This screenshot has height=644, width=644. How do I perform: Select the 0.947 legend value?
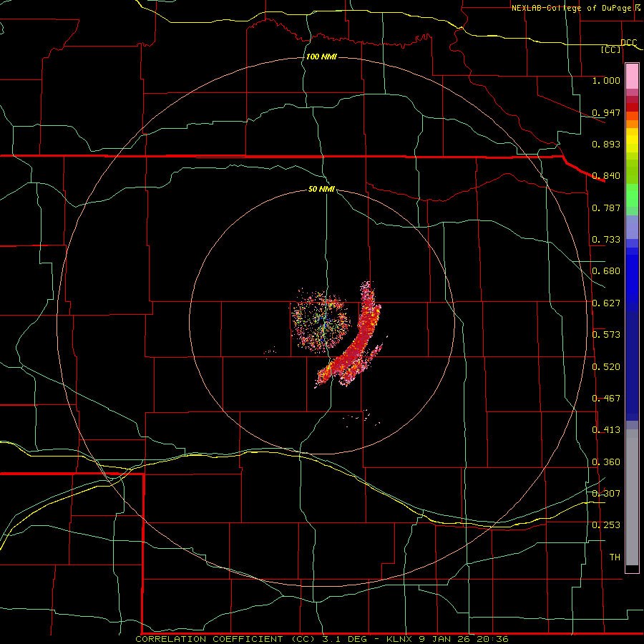point(606,112)
